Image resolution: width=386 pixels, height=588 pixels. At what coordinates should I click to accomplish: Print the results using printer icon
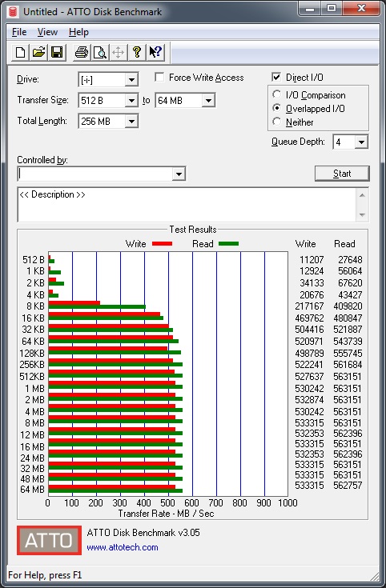[81, 52]
